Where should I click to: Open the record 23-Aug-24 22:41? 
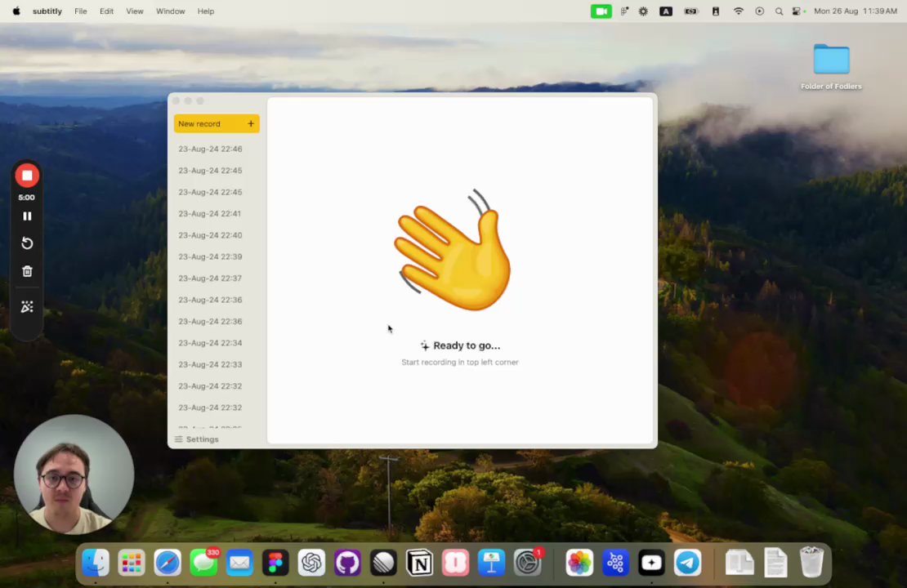[209, 214]
